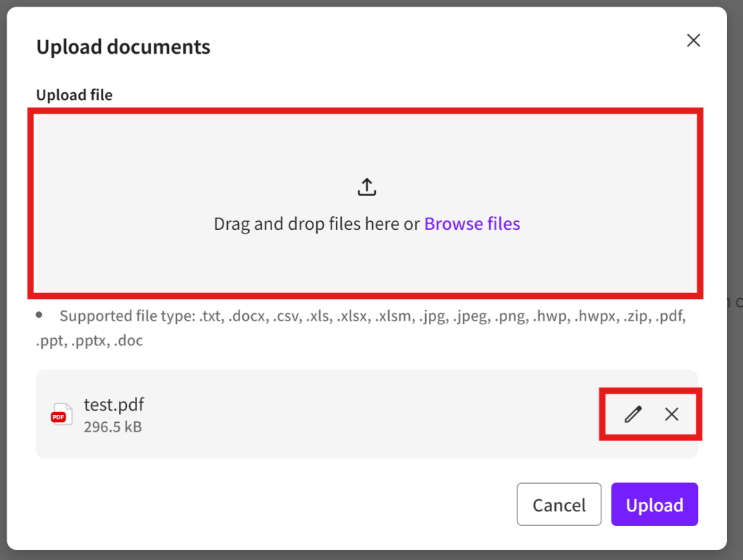Click the upload arrow icon in the drop zone
The width and height of the screenshot is (743, 560).
(x=366, y=186)
